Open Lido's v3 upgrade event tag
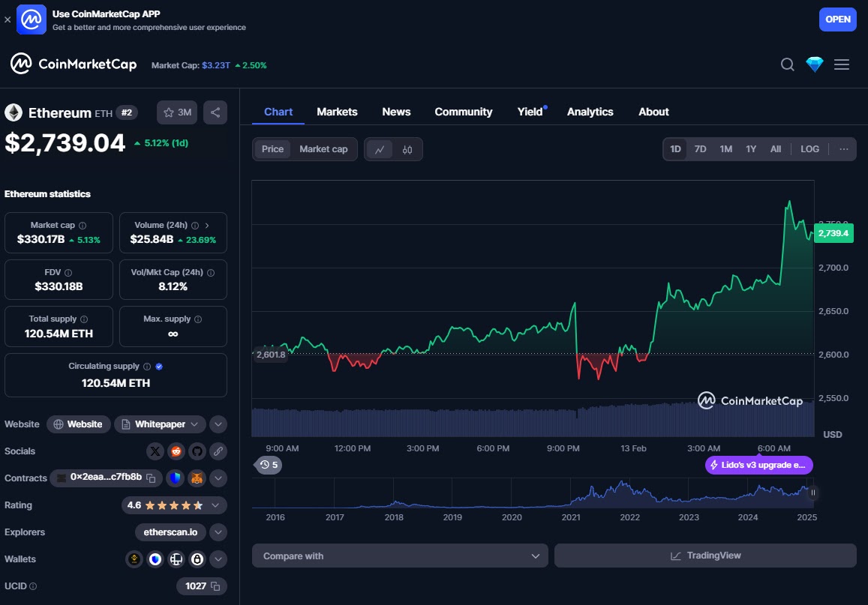The image size is (868, 605). [759, 465]
